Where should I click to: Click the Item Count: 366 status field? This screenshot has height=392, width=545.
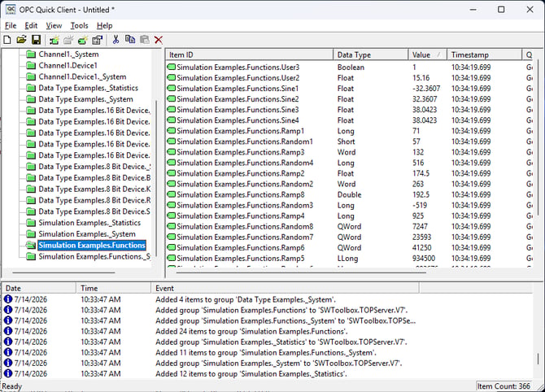pyautogui.click(x=504, y=386)
